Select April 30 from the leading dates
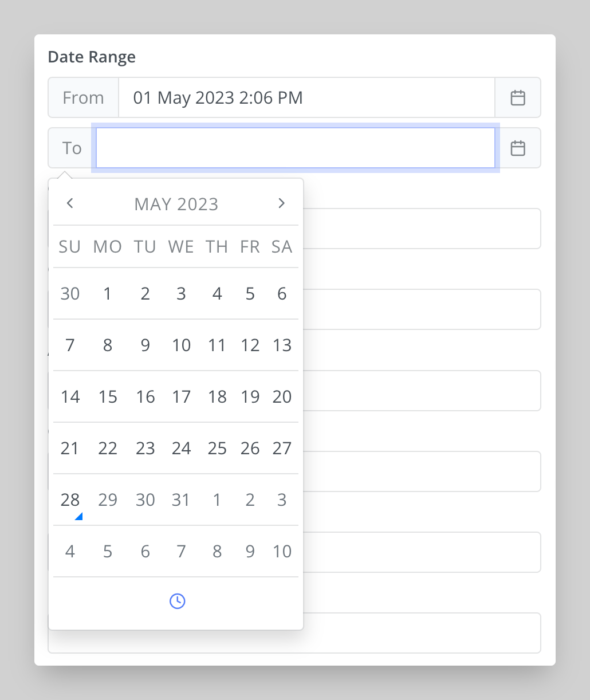 (x=70, y=293)
